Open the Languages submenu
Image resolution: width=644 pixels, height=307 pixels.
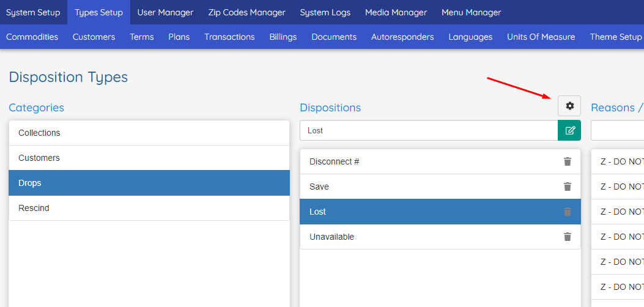pyautogui.click(x=470, y=37)
